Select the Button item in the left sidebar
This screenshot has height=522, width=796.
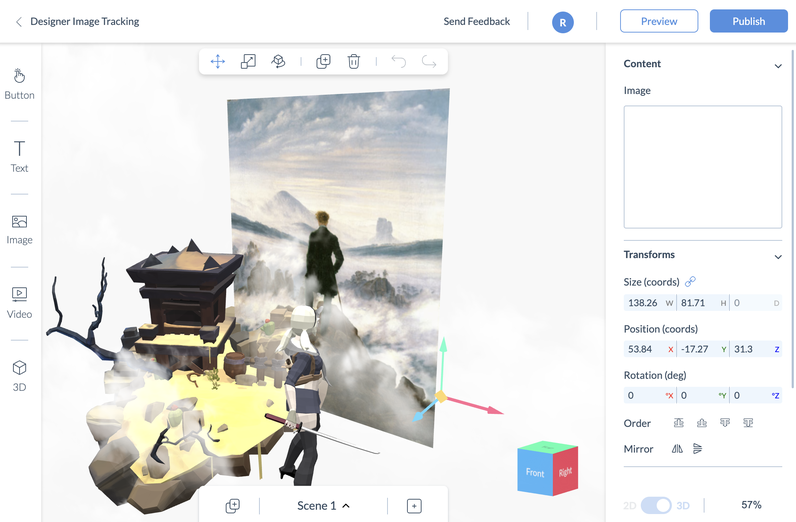pyautogui.click(x=19, y=83)
